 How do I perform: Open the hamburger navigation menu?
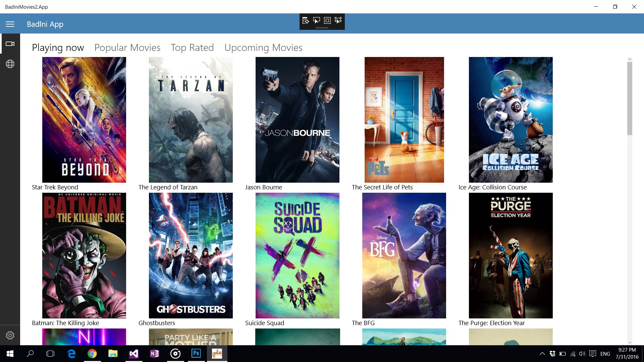coord(10,24)
